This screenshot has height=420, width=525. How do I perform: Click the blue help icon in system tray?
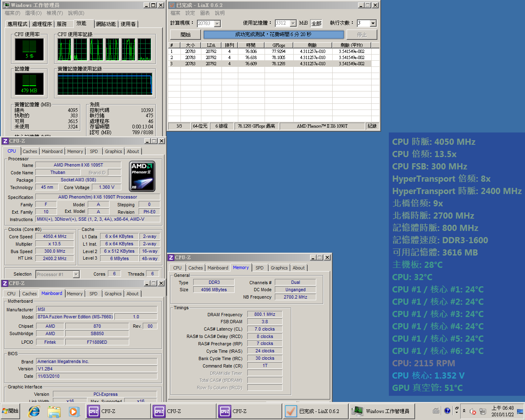[447, 411]
